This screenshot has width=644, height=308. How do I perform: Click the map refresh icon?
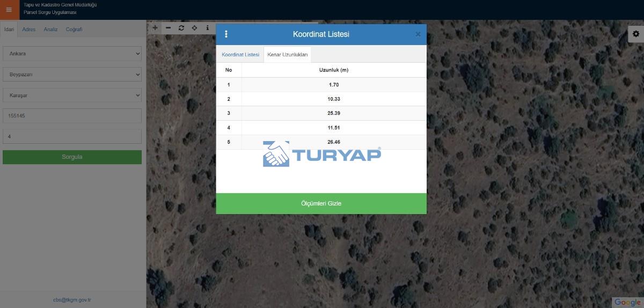pyautogui.click(x=181, y=28)
